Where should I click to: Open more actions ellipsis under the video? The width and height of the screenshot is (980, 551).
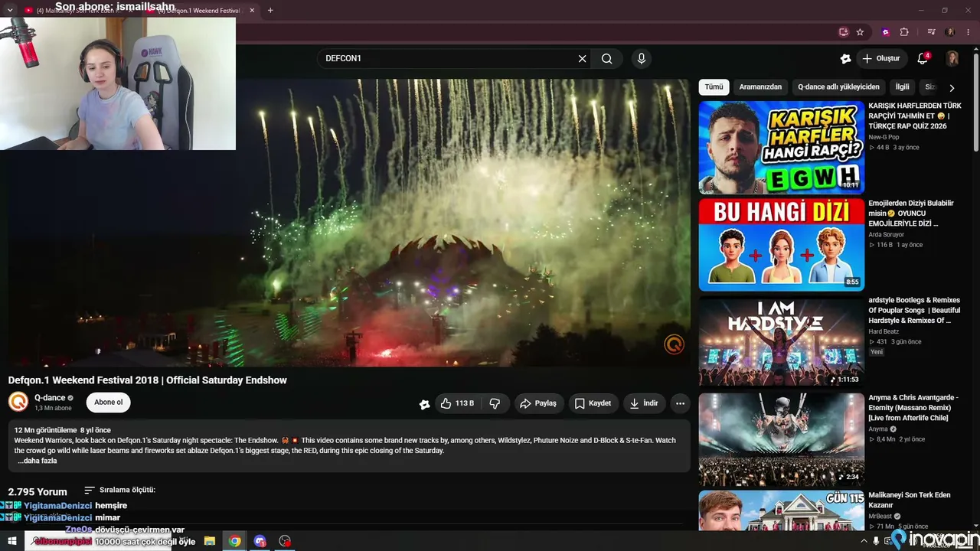pyautogui.click(x=680, y=403)
